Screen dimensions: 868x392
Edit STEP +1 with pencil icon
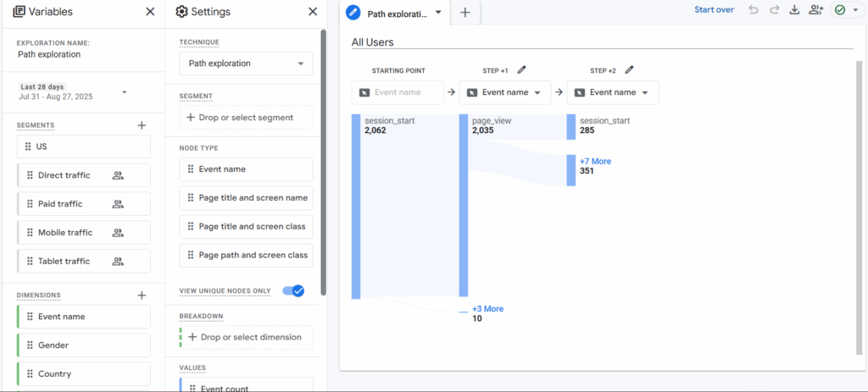tap(521, 70)
